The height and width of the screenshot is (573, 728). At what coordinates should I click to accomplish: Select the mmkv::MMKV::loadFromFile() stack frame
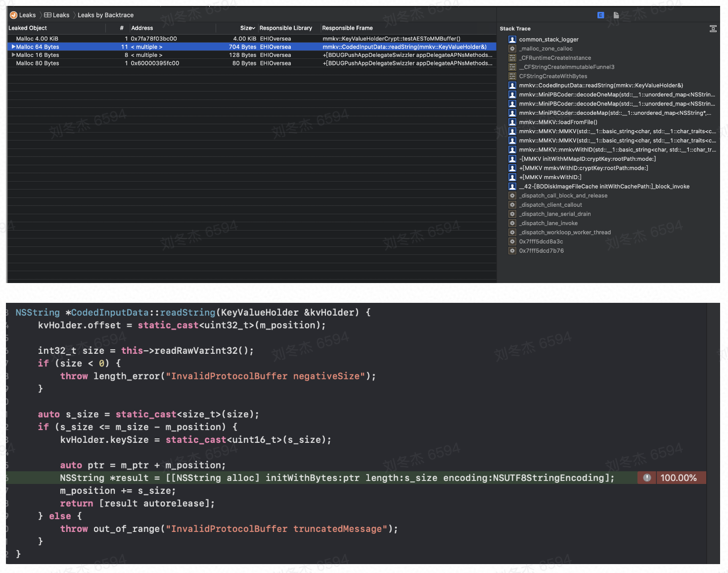click(x=556, y=122)
